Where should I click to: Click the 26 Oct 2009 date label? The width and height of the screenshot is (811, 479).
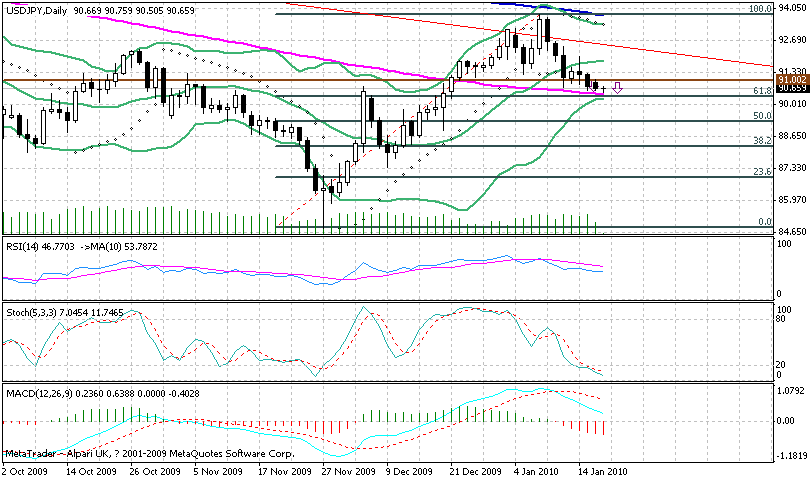[155, 471]
